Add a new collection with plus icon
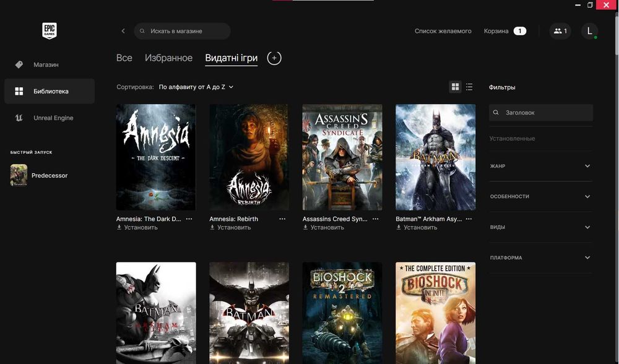The height and width of the screenshot is (364, 619). 274,58
